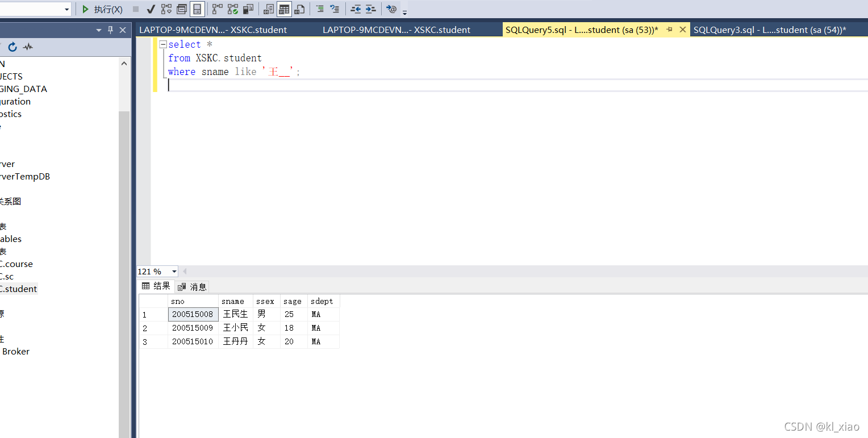Select cell 200515010 in results
Viewport: 868px width, 438px height.
pyautogui.click(x=193, y=341)
